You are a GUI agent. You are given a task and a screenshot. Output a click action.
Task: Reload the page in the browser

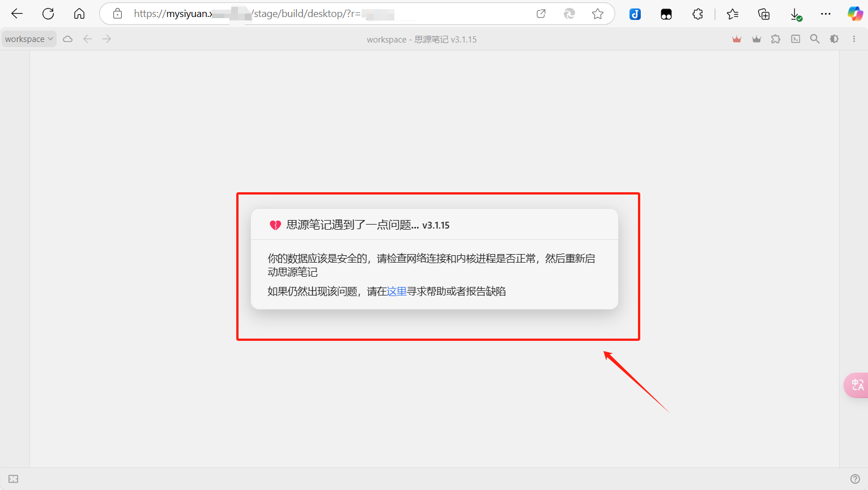[48, 14]
